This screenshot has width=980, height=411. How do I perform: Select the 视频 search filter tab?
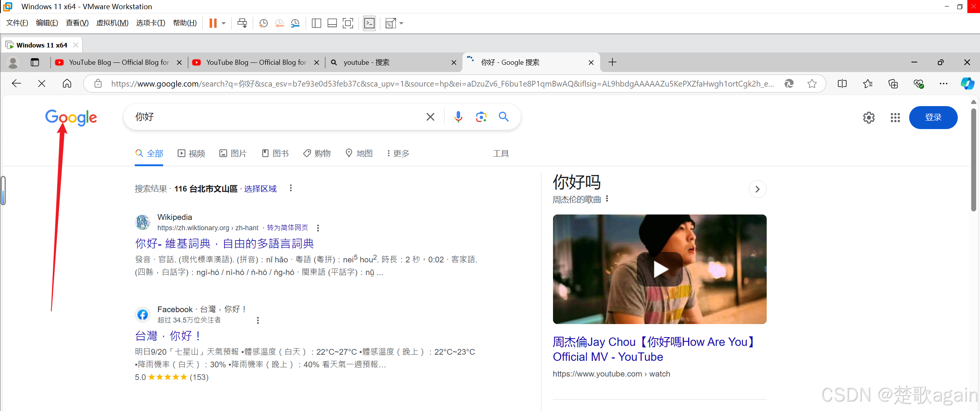[191, 154]
